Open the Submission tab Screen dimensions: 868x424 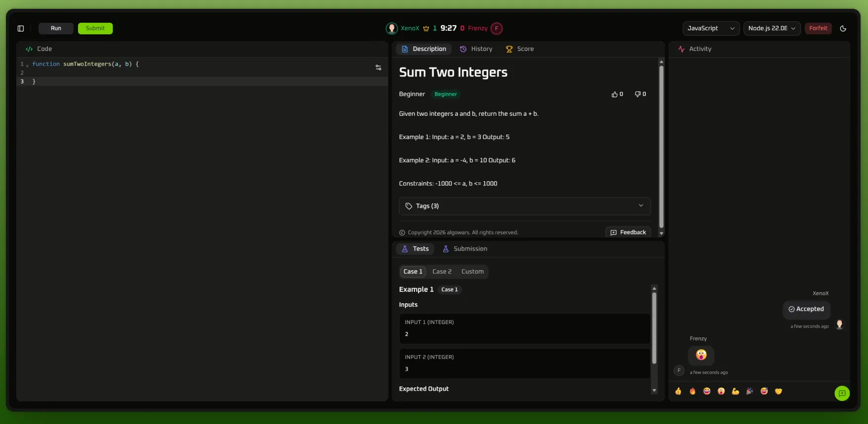465,249
